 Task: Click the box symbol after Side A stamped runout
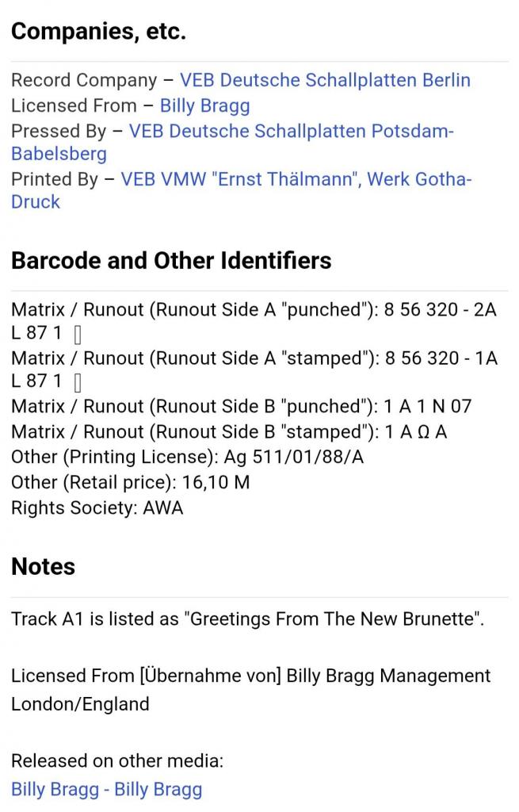pyautogui.click(x=78, y=384)
